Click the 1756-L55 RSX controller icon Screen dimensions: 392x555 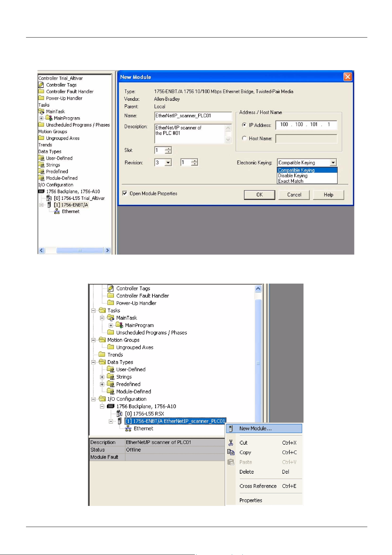pos(119,414)
